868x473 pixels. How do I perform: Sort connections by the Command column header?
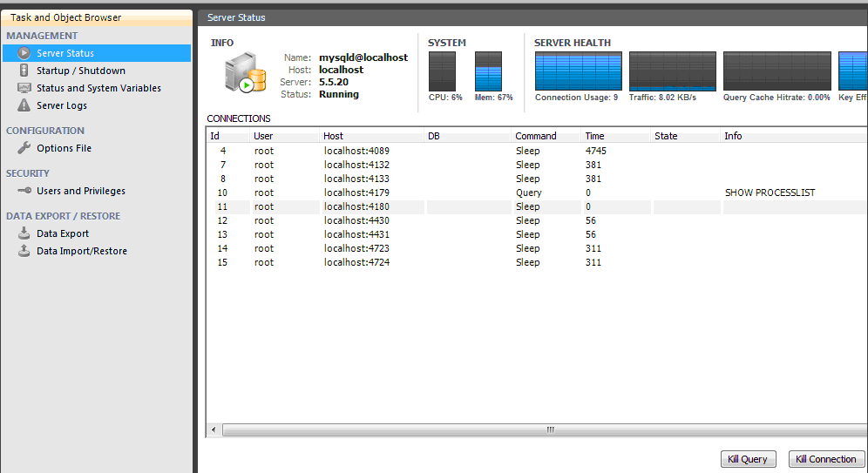(535, 136)
